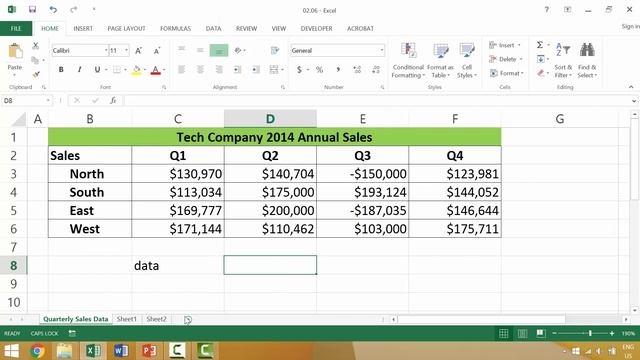
Task: Copy the selection with the copy icon
Action: pos(36,60)
